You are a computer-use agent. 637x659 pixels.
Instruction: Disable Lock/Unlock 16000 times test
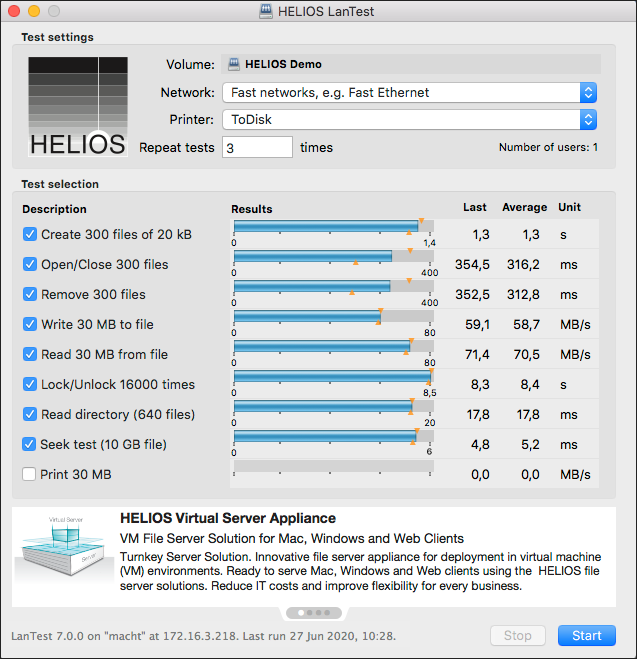(30, 384)
